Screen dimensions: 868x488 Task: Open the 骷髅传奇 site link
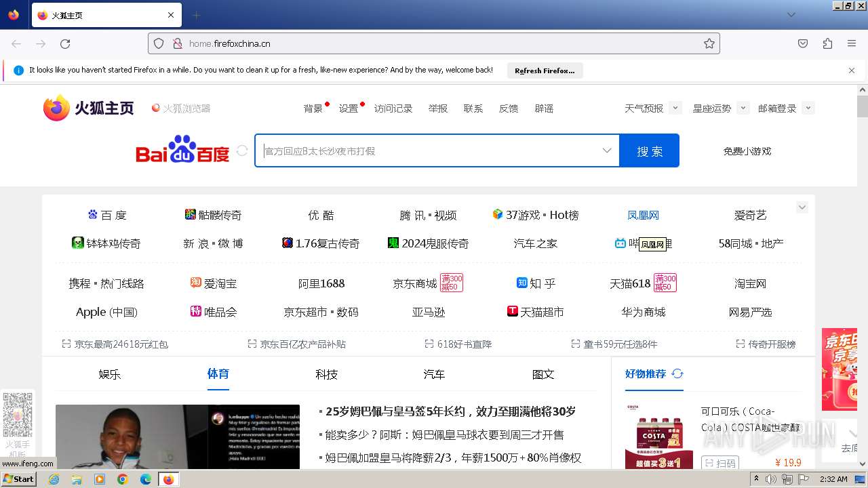214,215
